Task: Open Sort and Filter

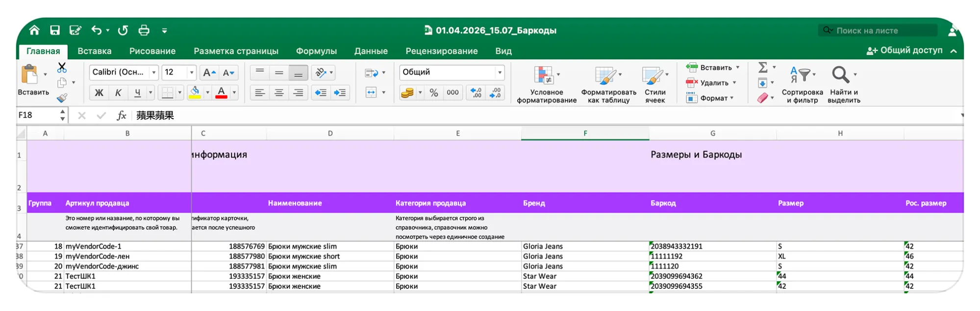Action: [x=803, y=84]
